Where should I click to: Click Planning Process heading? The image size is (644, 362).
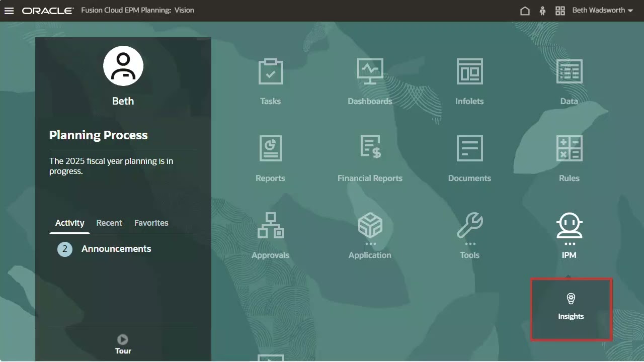[x=99, y=135]
